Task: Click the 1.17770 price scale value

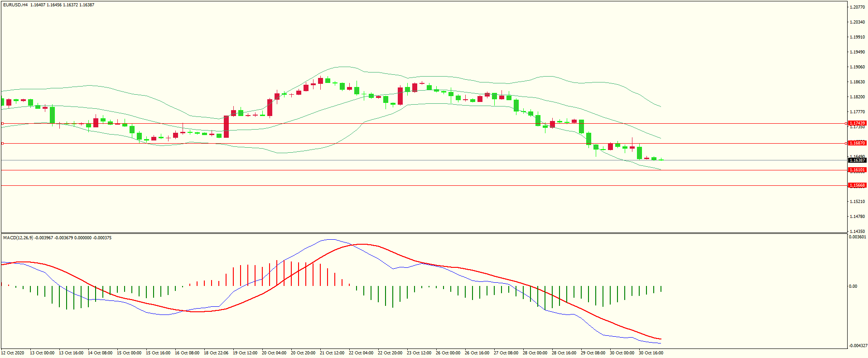Action: pos(858,112)
